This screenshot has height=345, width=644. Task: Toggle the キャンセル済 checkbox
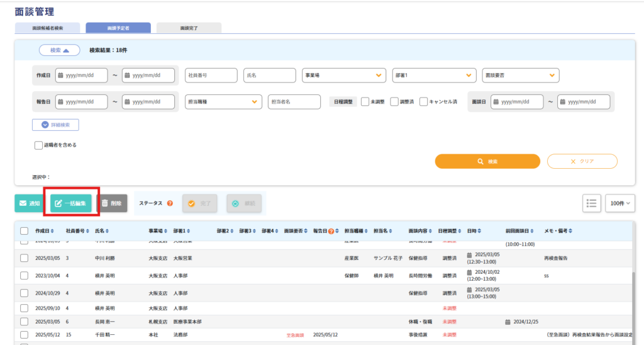[x=423, y=101]
